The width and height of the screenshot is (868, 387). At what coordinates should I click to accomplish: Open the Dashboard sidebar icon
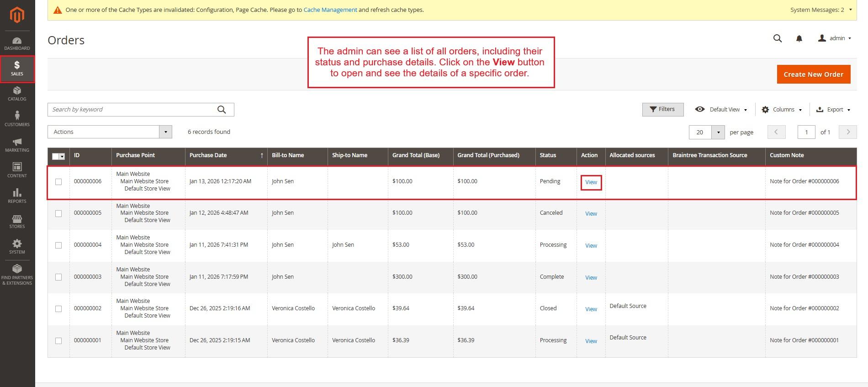coord(17,43)
